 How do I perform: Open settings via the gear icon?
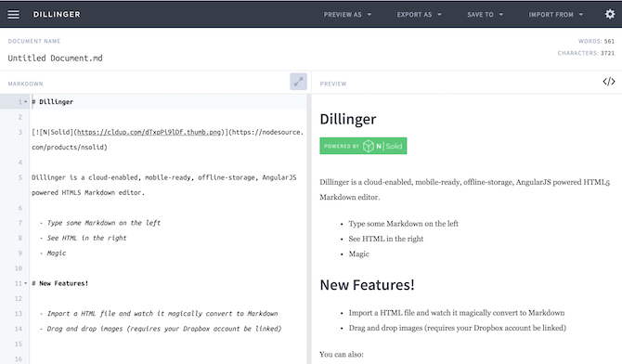(x=610, y=14)
